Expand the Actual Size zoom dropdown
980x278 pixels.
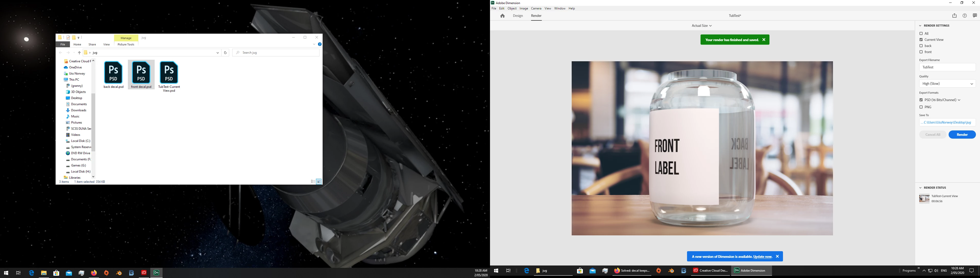pyautogui.click(x=702, y=26)
